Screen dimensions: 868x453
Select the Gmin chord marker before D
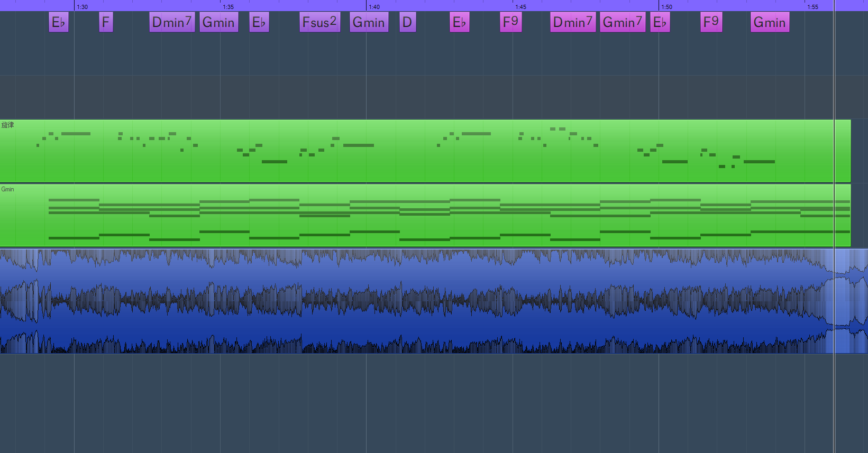click(x=369, y=22)
